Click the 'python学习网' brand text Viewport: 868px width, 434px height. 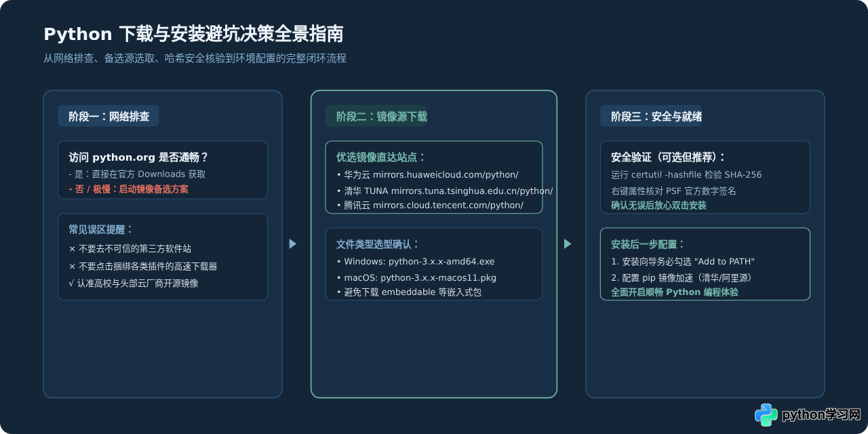pyautogui.click(x=821, y=415)
